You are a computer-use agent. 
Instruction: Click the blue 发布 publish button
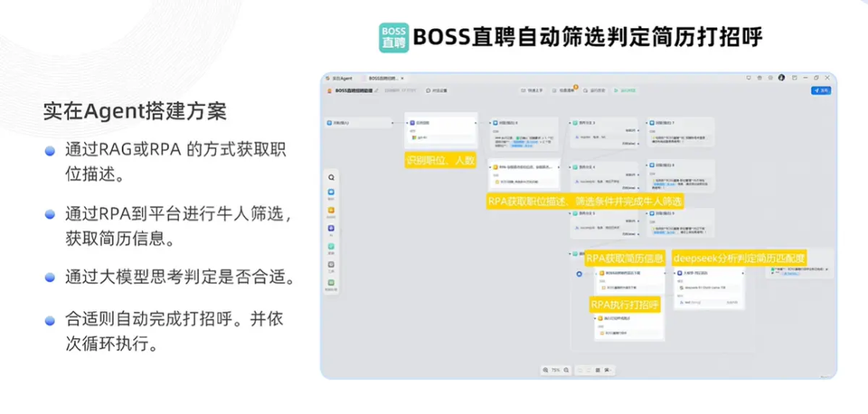coord(821,90)
